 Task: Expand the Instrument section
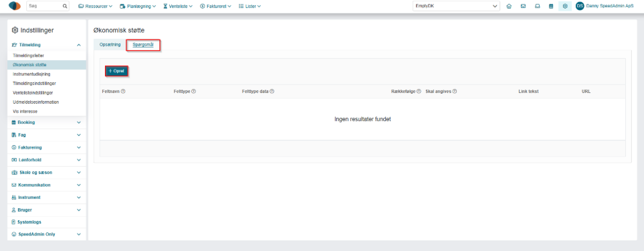46,197
